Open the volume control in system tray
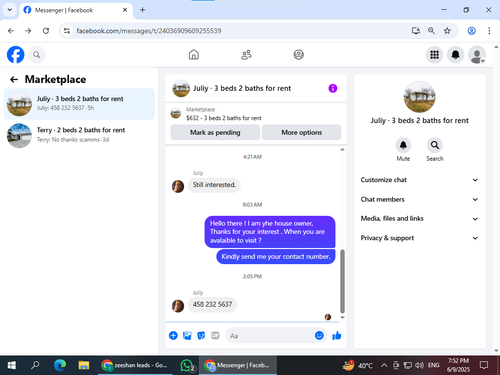 tap(419, 365)
